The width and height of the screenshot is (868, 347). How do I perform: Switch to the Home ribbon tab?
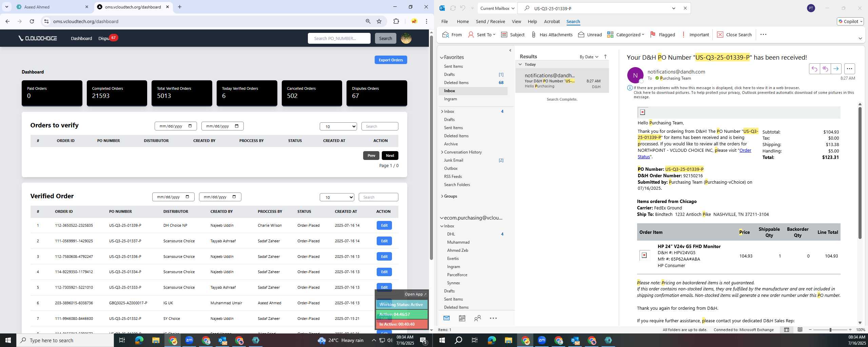(462, 21)
